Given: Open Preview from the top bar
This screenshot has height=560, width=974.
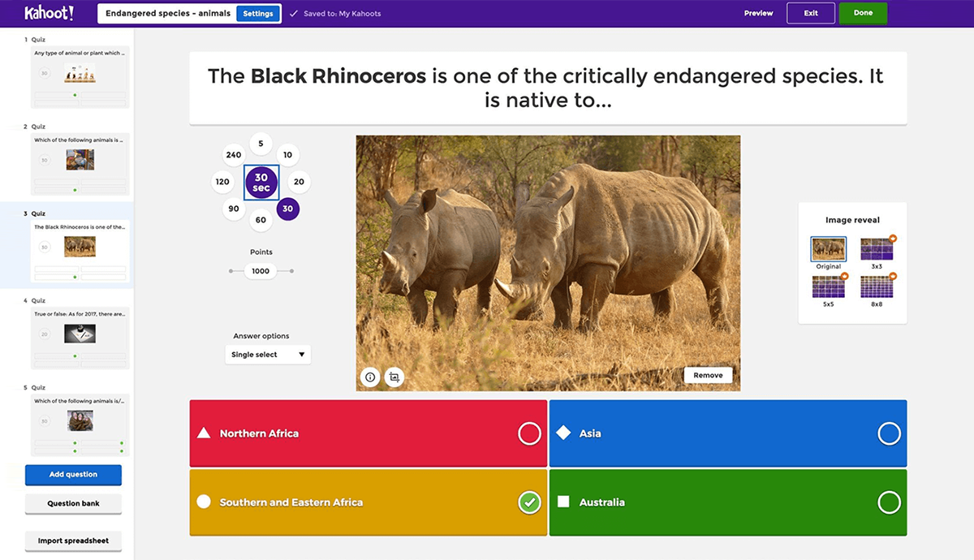Looking at the screenshot, I should [758, 13].
